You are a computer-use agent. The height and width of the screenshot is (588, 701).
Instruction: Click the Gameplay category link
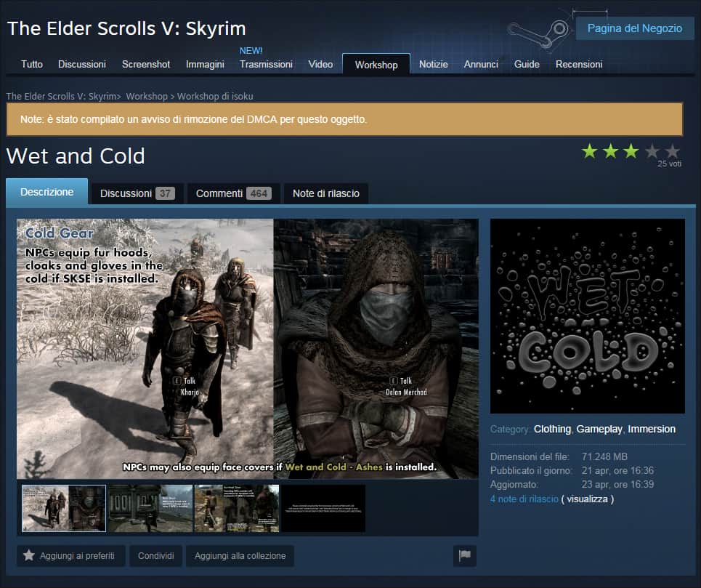599,430
